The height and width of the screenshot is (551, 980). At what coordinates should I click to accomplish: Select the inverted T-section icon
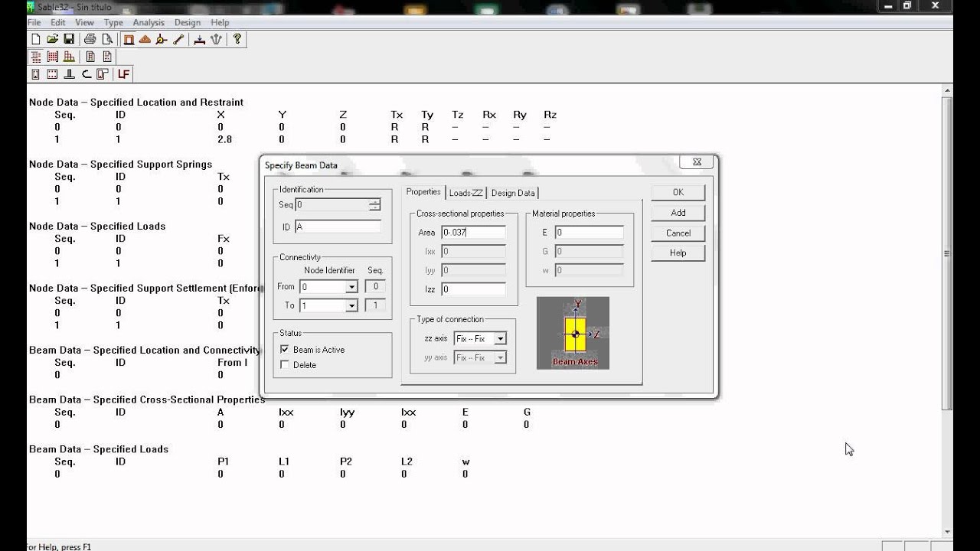pos(69,74)
